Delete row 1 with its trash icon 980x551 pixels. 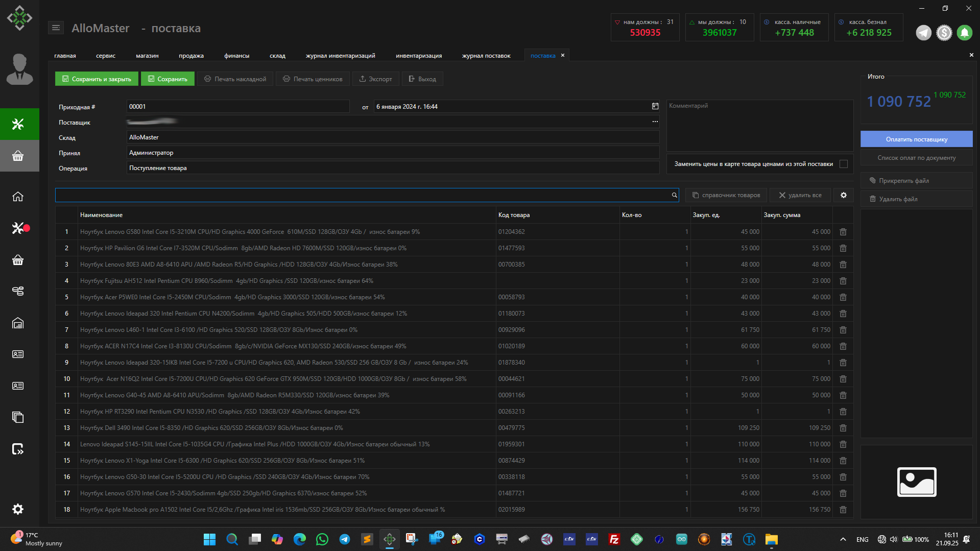843,232
